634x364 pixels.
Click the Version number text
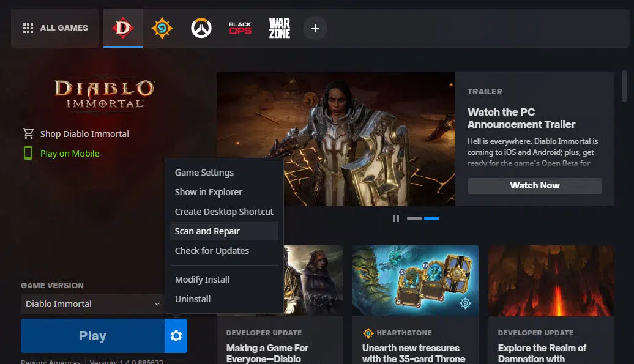point(126,362)
